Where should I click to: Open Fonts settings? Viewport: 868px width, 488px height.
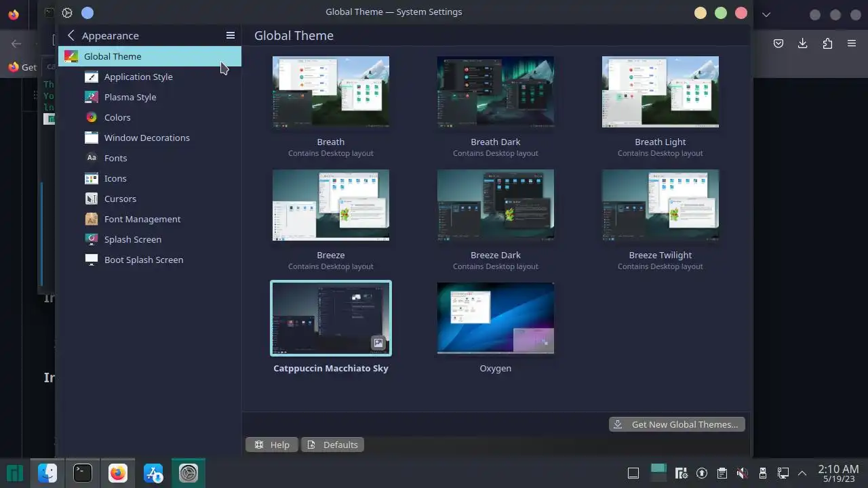coord(150,158)
